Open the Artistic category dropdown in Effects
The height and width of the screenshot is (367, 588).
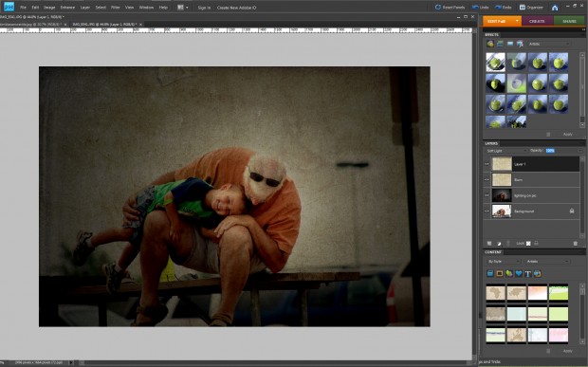tap(549, 44)
